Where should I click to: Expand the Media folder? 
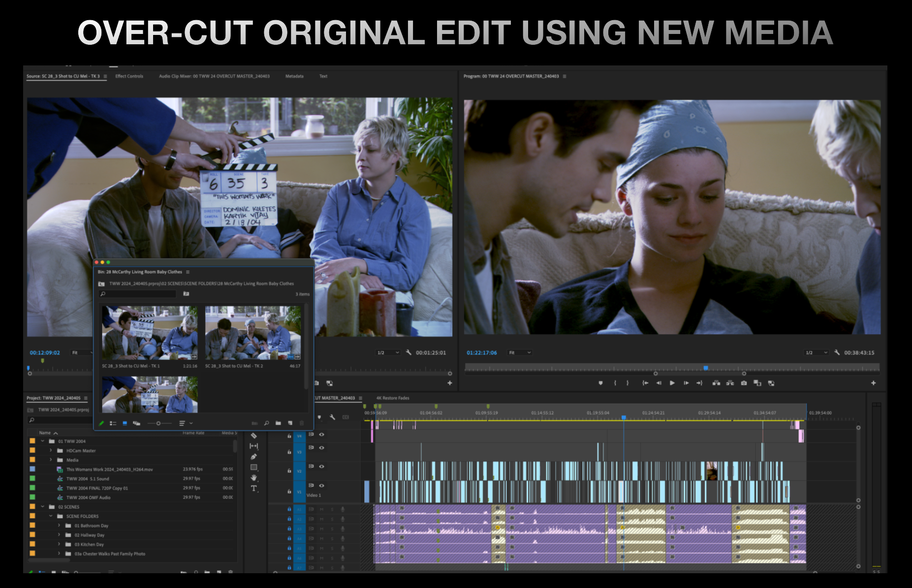(51, 460)
